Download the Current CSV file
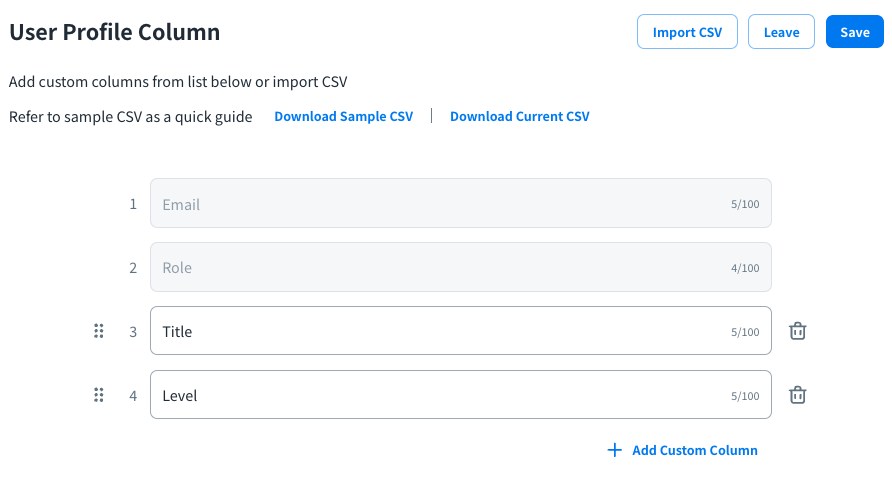 [x=519, y=116]
